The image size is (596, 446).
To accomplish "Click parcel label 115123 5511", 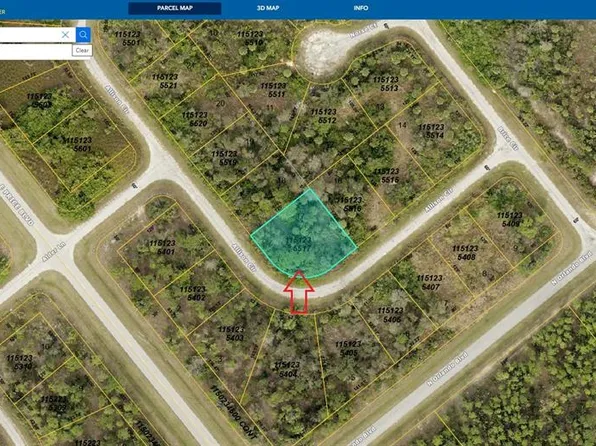I will click(273, 90).
